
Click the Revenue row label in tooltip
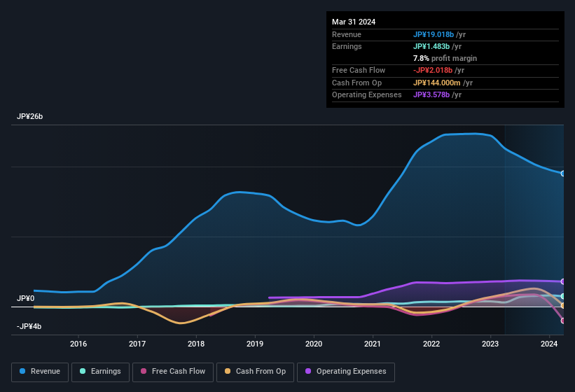point(347,34)
